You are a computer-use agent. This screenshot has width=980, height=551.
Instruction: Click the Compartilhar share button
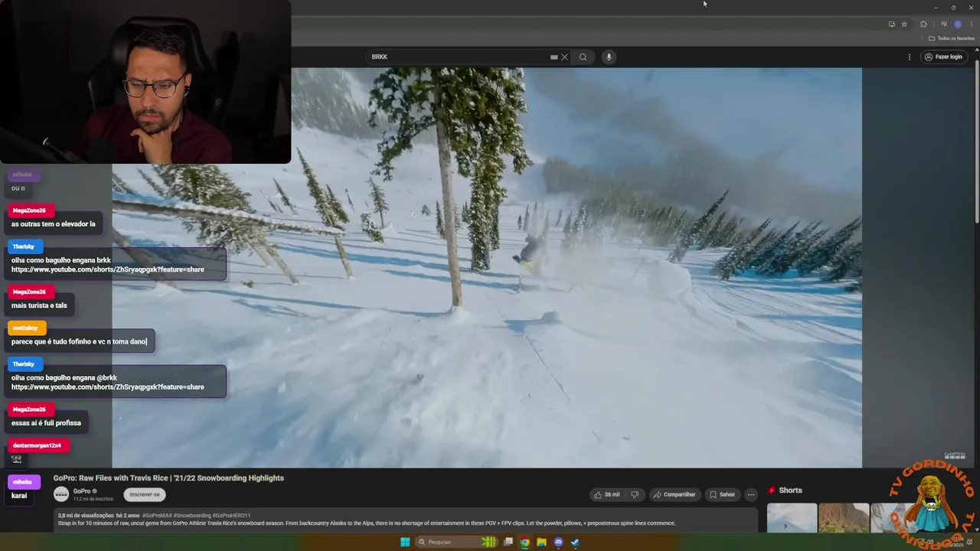[675, 494]
